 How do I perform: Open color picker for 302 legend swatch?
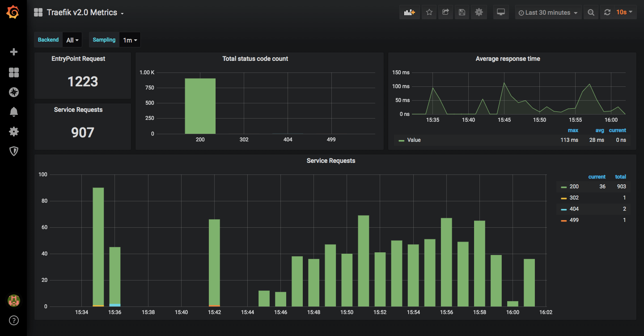563,198
